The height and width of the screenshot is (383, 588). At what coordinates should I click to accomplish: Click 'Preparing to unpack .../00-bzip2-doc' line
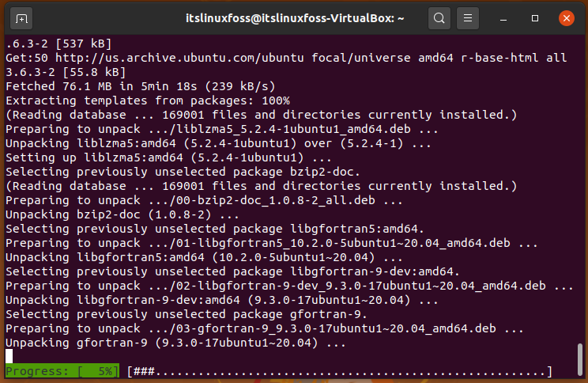click(x=204, y=200)
